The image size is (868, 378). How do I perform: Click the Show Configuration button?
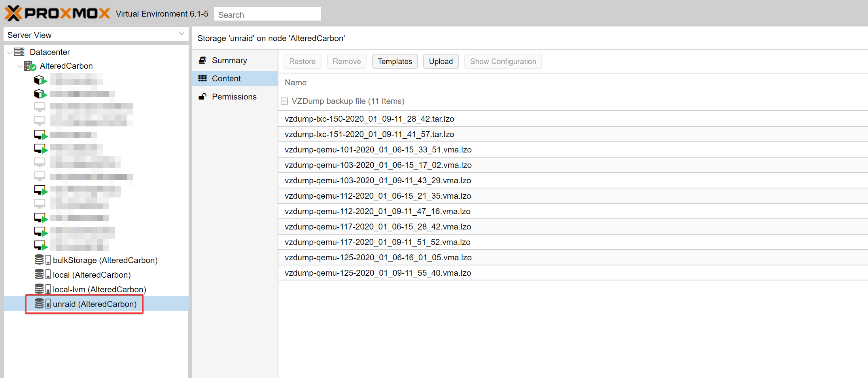click(503, 61)
